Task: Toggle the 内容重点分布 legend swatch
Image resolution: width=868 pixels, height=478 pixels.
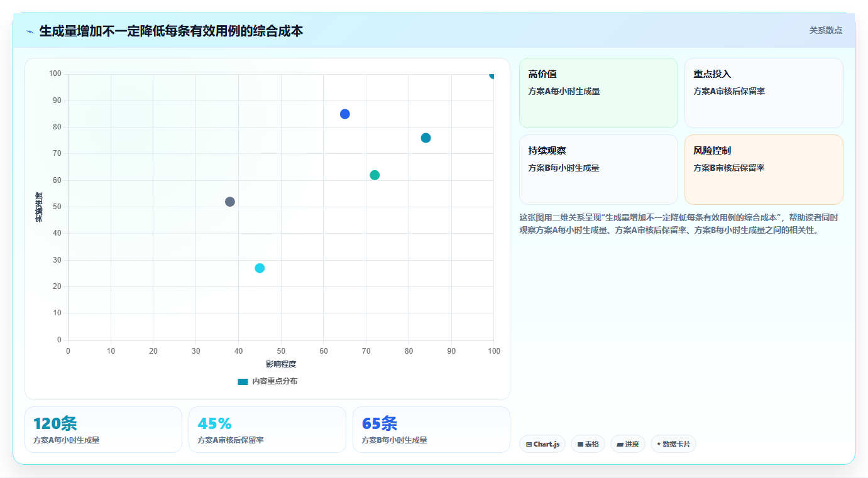Action: coord(243,381)
